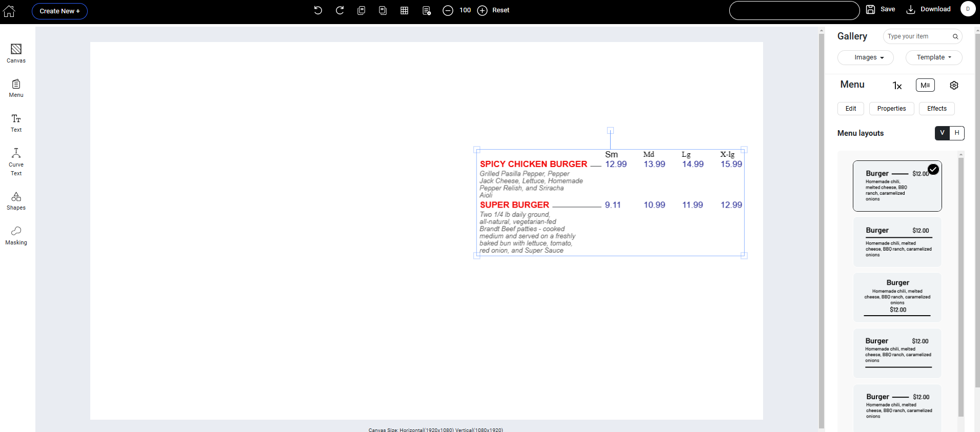Image resolution: width=980 pixels, height=432 pixels.
Task: Click the zoom in plus icon
Action: (x=482, y=11)
